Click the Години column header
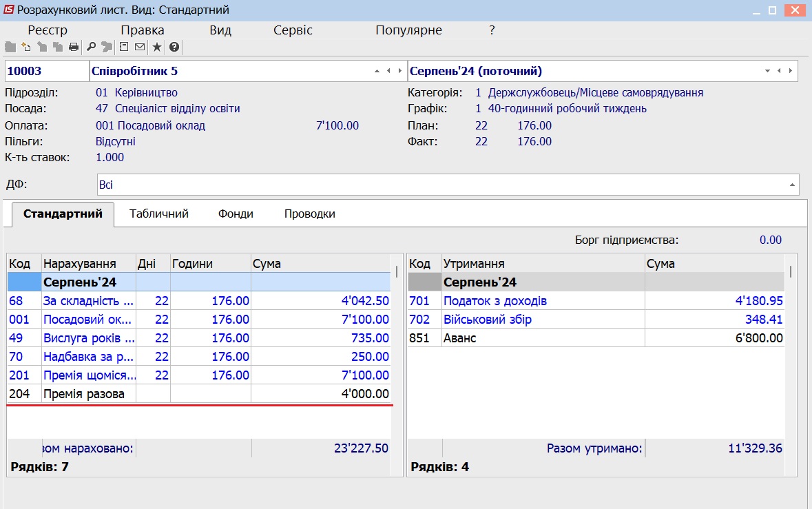Image resolution: width=812 pixels, height=509 pixels. point(211,264)
